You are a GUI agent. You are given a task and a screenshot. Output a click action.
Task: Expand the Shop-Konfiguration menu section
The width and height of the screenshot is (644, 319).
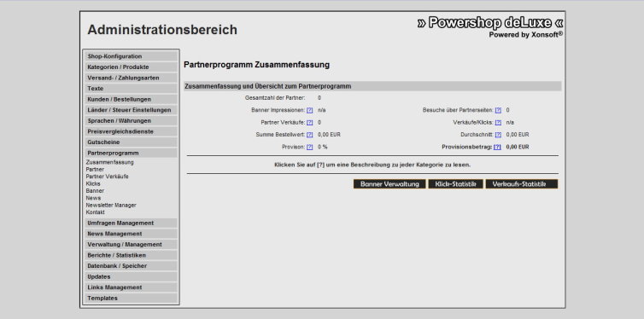click(x=131, y=56)
